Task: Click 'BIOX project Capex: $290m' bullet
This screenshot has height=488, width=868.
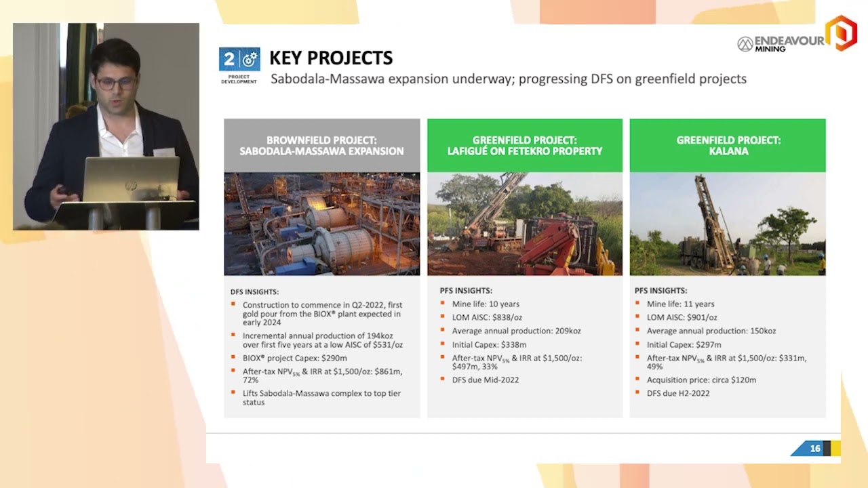Action: point(295,358)
